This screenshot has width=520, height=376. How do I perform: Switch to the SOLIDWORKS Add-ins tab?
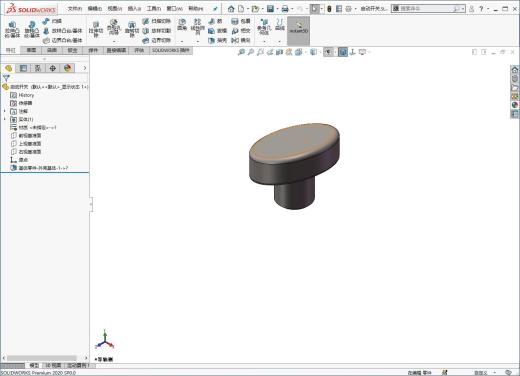pyautogui.click(x=171, y=50)
